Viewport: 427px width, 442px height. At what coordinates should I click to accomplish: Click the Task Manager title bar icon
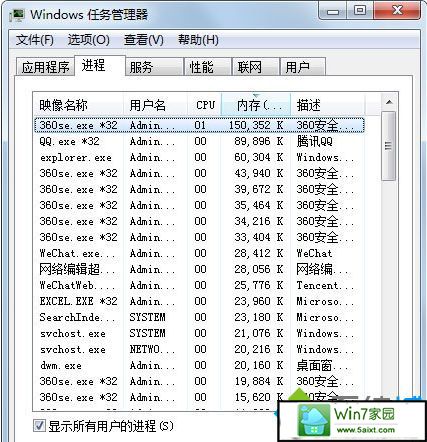[17, 15]
